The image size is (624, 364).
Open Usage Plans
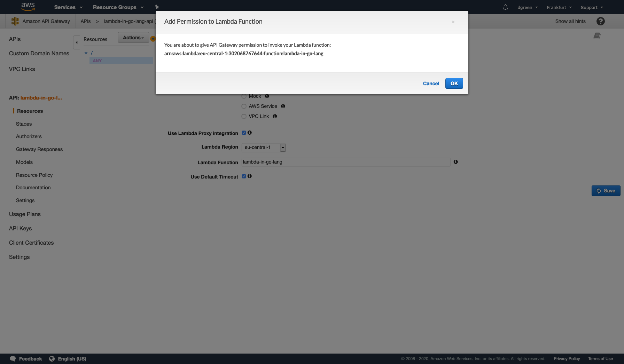pyautogui.click(x=25, y=214)
